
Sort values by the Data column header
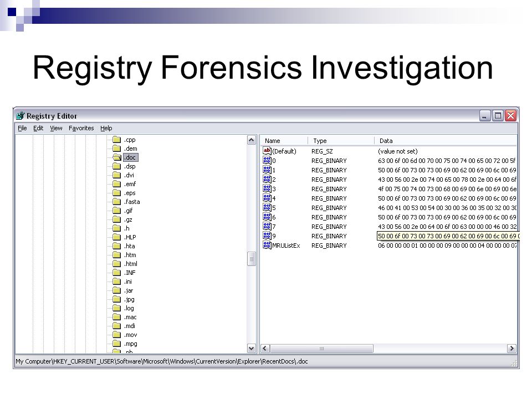[446, 140]
